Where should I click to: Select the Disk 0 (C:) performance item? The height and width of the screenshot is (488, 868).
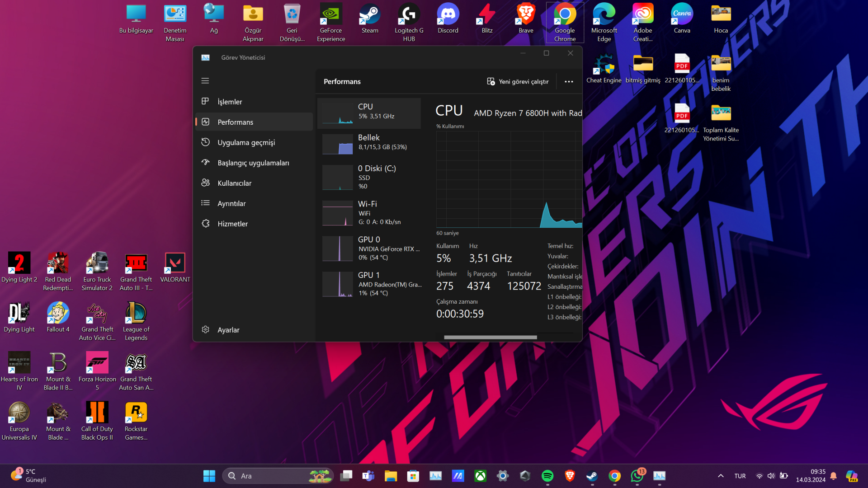coord(369,177)
